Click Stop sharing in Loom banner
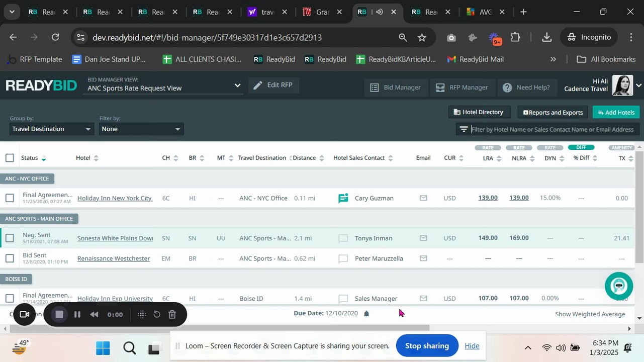 427,345
